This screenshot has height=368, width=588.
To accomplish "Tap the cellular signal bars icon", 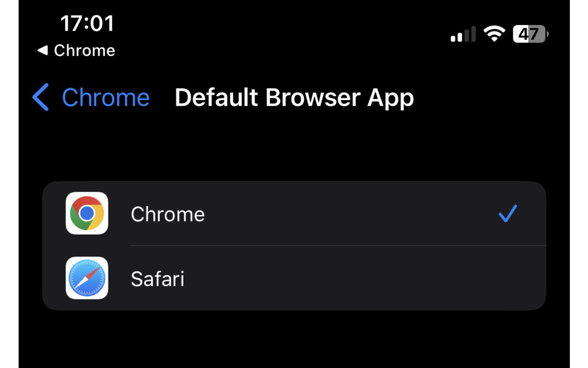I will pyautogui.click(x=463, y=34).
